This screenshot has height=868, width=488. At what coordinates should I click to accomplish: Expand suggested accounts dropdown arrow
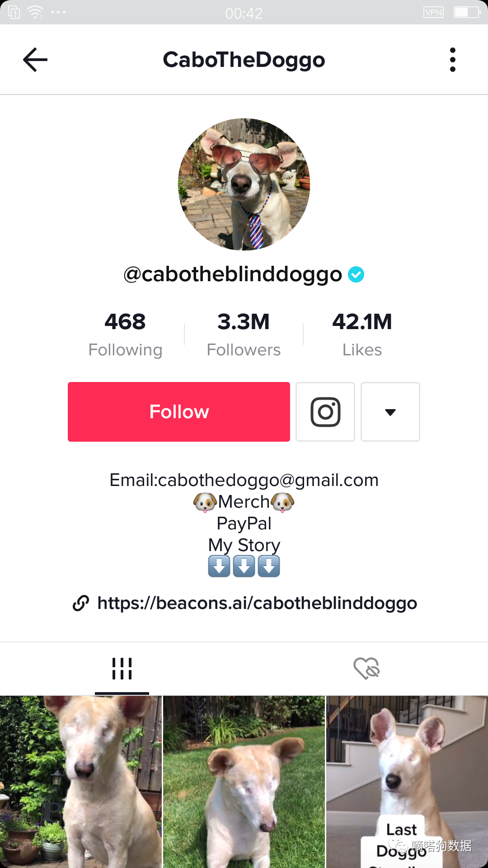tap(390, 412)
